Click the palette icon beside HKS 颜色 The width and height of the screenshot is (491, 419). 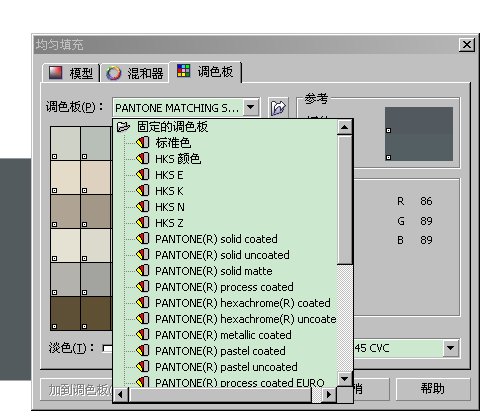tap(143, 159)
